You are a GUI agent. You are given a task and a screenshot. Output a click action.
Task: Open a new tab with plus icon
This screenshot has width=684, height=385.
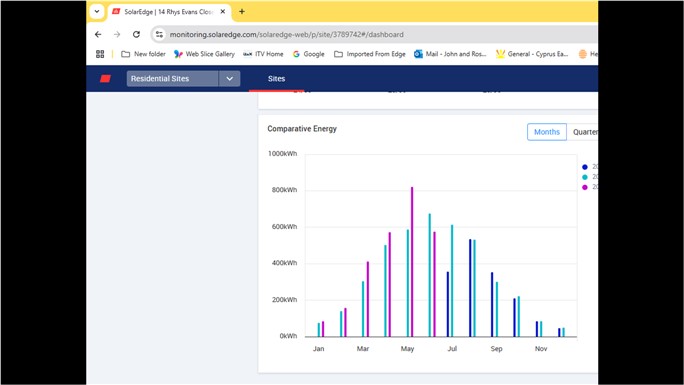pyautogui.click(x=242, y=11)
